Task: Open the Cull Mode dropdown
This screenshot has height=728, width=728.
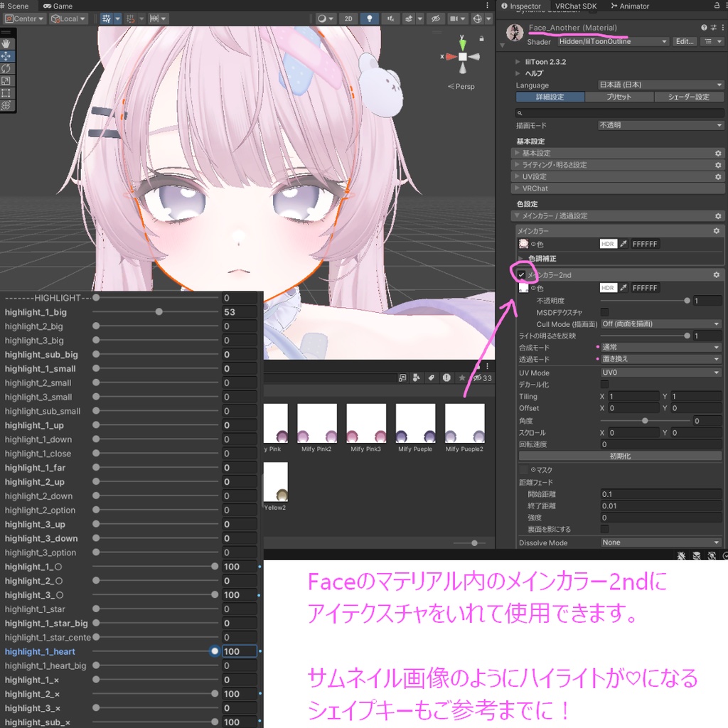Action: (x=660, y=323)
